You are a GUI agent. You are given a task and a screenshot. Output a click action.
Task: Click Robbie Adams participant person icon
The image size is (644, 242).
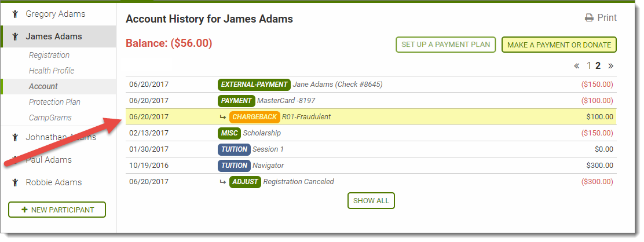coord(16,182)
